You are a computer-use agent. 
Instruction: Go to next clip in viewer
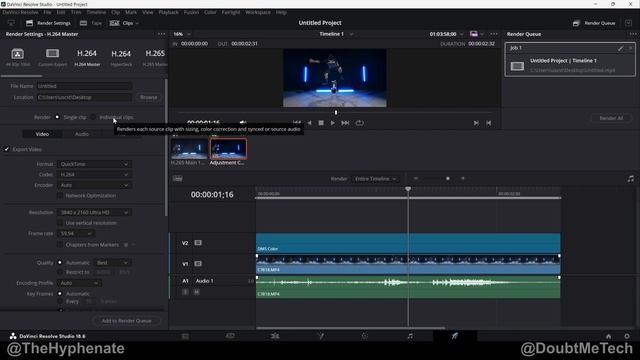coord(476,123)
